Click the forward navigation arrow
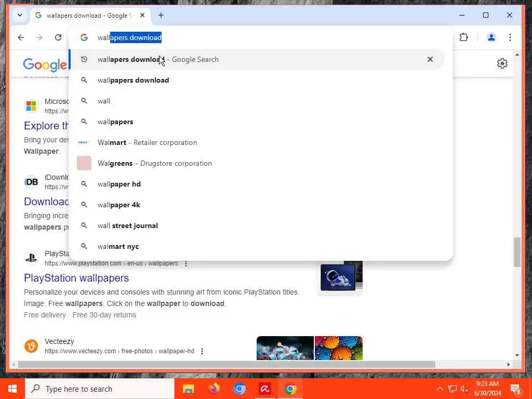The image size is (532, 399). [x=39, y=37]
